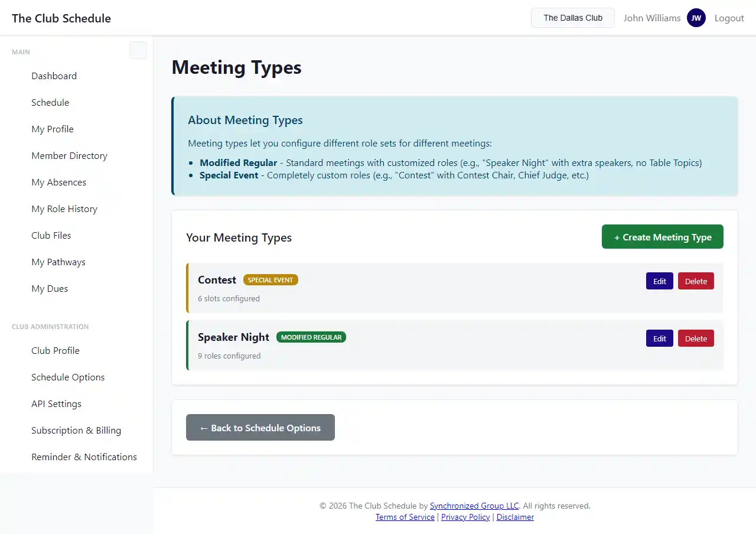This screenshot has width=756, height=534.
Task: Edit the Speaker Night meeting type
Action: point(659,338)
